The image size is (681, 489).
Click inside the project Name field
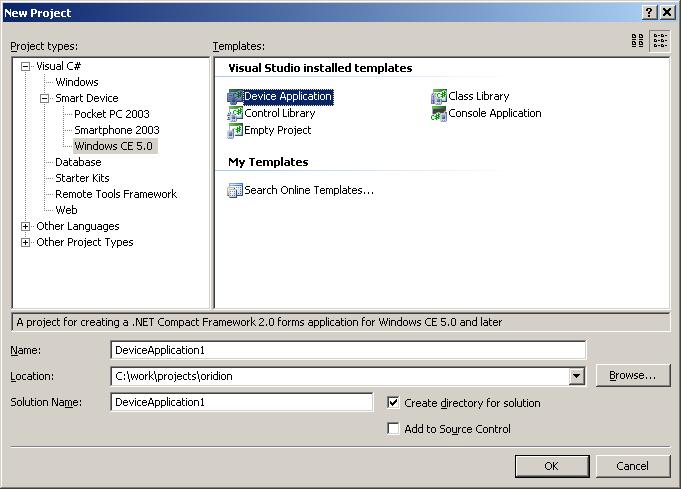click(x=347, y=350)
